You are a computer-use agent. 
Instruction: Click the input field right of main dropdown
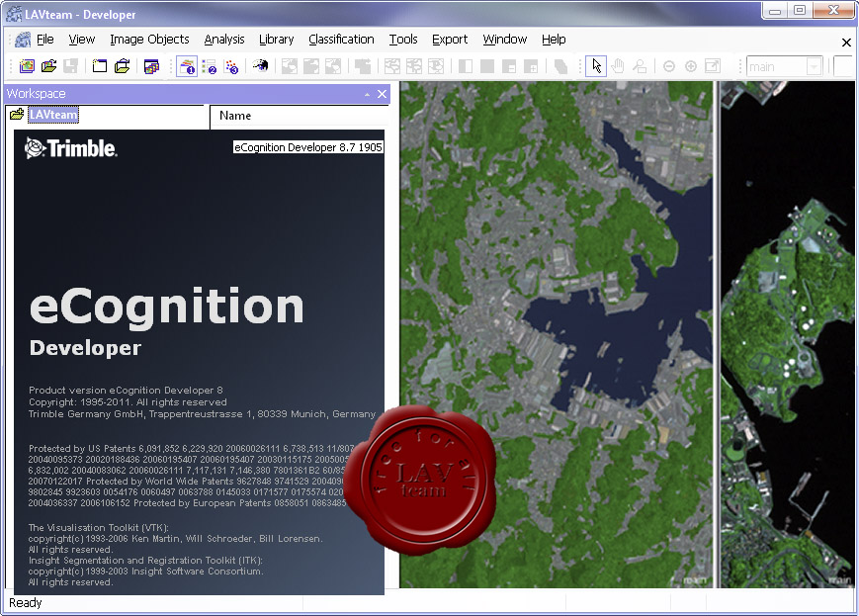[x=843, y=67]
